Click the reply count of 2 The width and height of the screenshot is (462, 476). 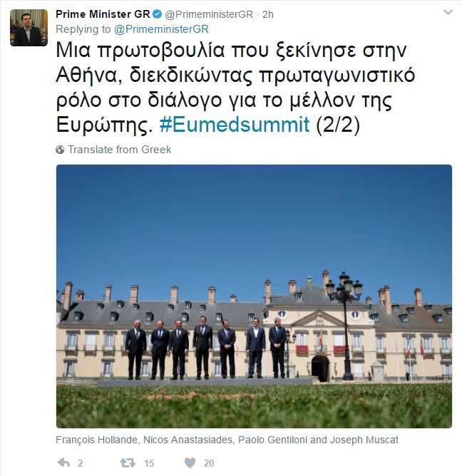click(80, 463)
